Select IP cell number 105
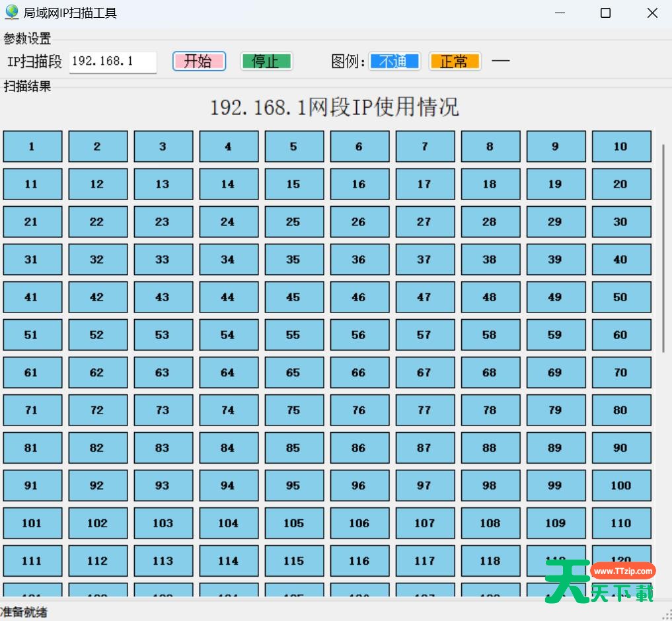The width and height of the screenshot is (672, 621). pyautogui.click(x=294, y=523)
